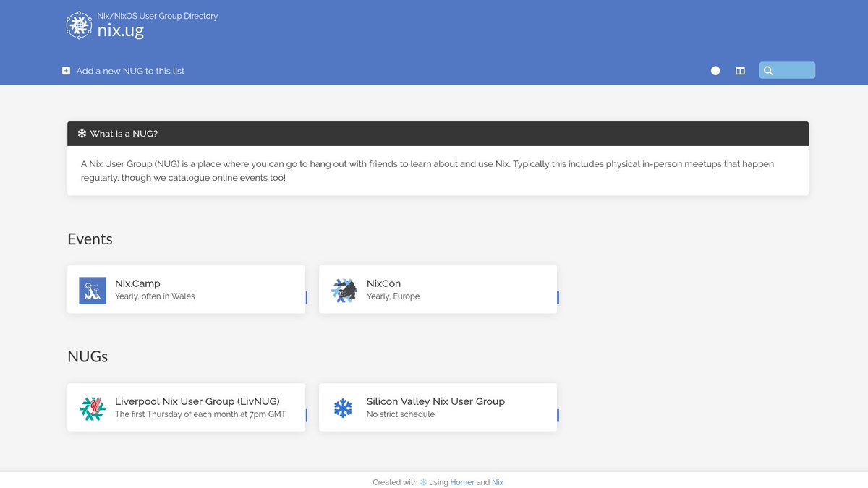Click the NUGs section heading
The width and height of the screenshot is (868, 488).
pyautogui.click(x=88, y=356)
